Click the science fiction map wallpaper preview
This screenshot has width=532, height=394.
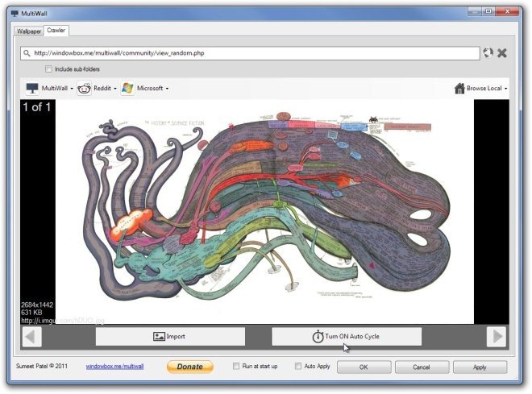pos(264,212)
